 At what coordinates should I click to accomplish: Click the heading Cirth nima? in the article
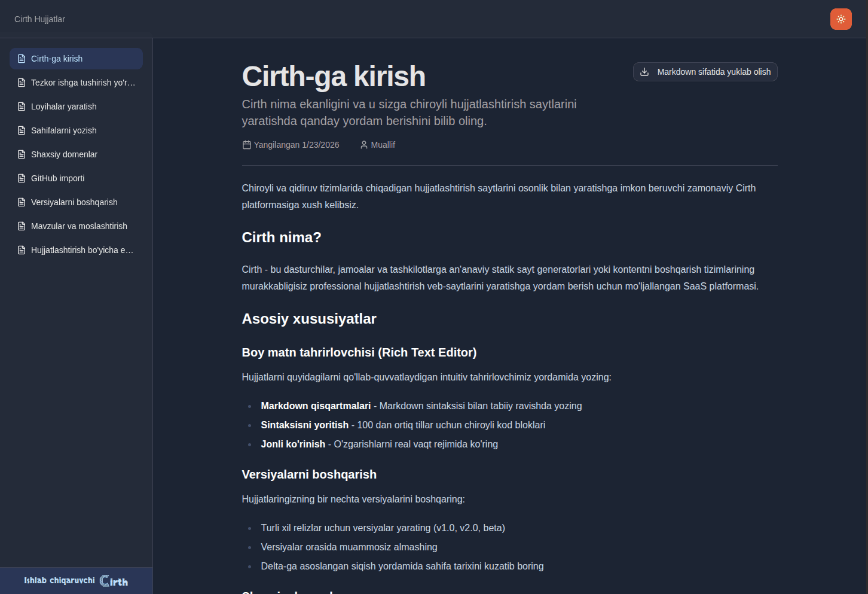(281, 237)
